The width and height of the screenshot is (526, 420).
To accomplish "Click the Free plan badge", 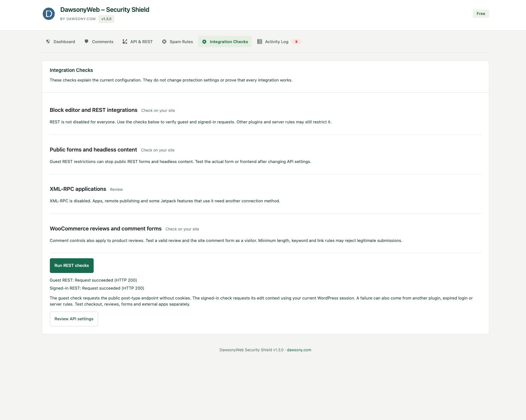I will (481, 14).
